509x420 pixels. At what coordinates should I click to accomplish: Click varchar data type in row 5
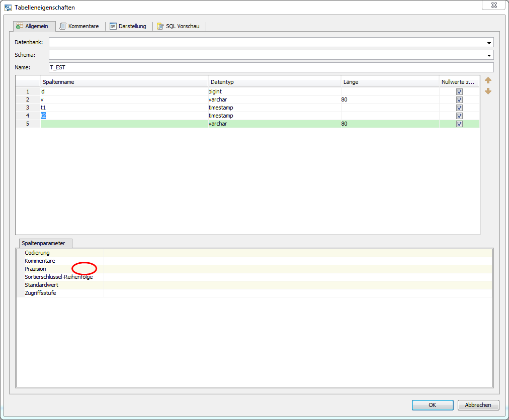[x=274, y=124]
